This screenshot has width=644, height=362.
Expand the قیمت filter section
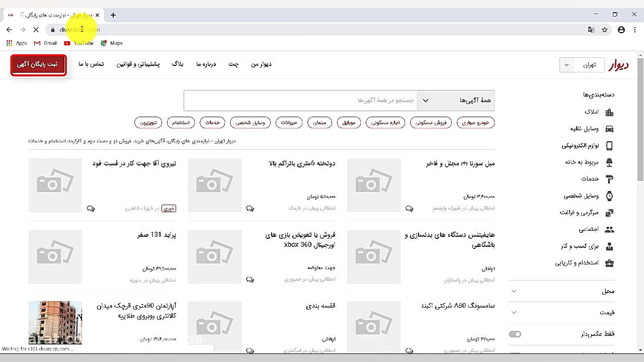click(x=561, y=312)
